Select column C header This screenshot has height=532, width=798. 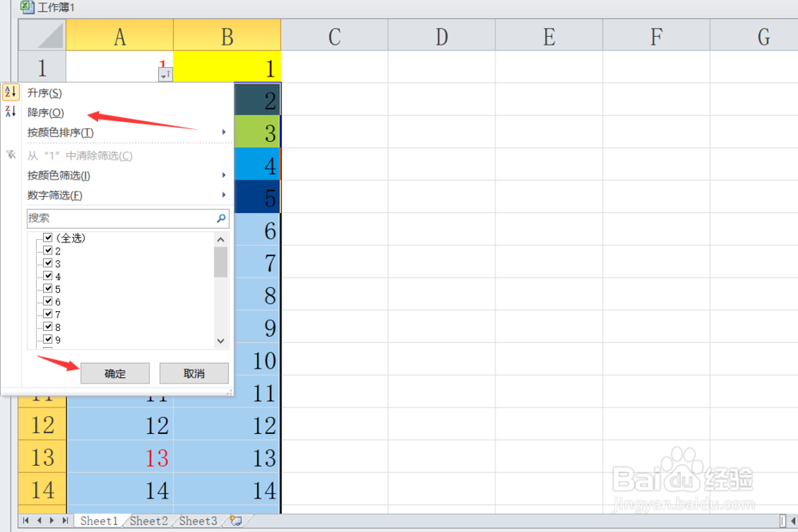[x=334, y=35]
